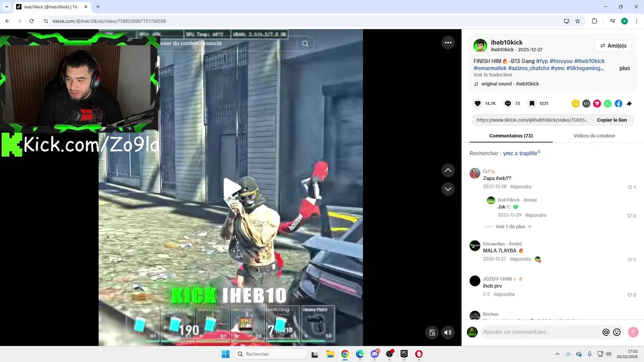The image size is (644, 362).
Task: Open Chrome profile avatar "A"
Action: coord(624,21)
